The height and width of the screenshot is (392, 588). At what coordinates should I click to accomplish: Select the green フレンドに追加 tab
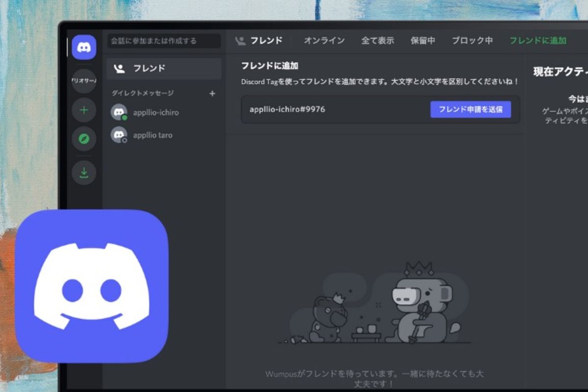[538, 41]
